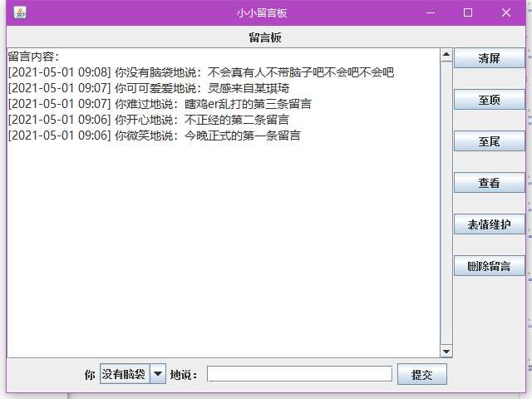
Task: Click the 查看 button
Action: (x=489, y=183)
